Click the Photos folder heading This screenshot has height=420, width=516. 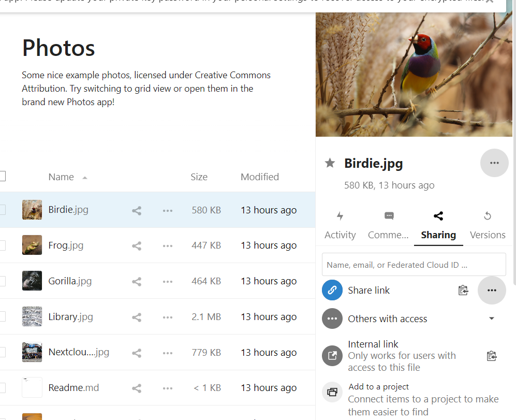[58, 48]
